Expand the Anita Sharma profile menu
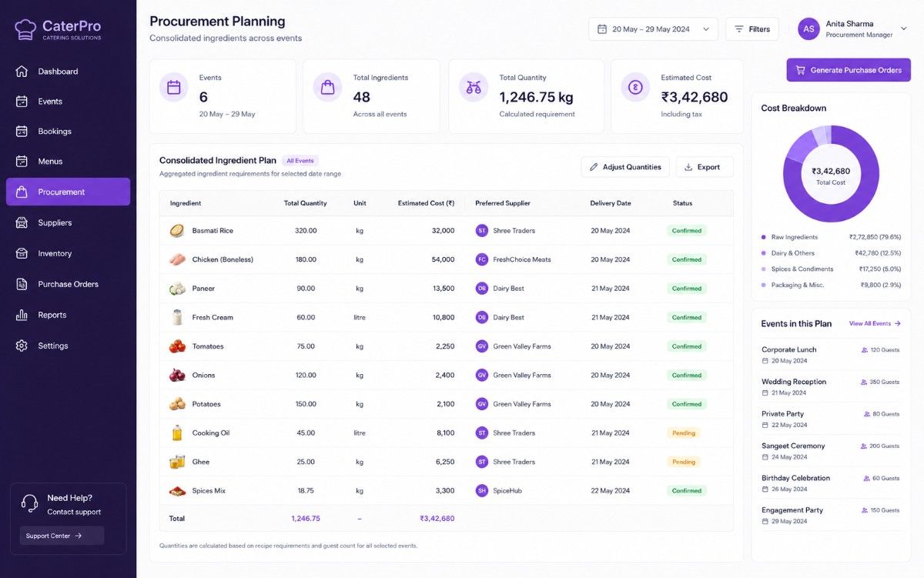Viewport: 924px width, 578px height. (x=853, y=29)
